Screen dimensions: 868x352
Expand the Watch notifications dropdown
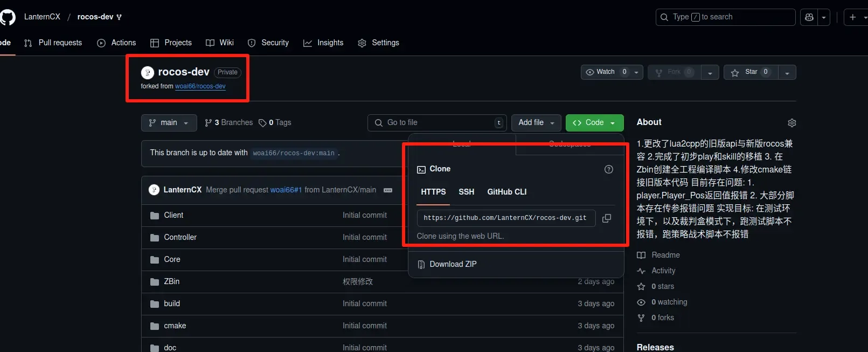[637, 72]
